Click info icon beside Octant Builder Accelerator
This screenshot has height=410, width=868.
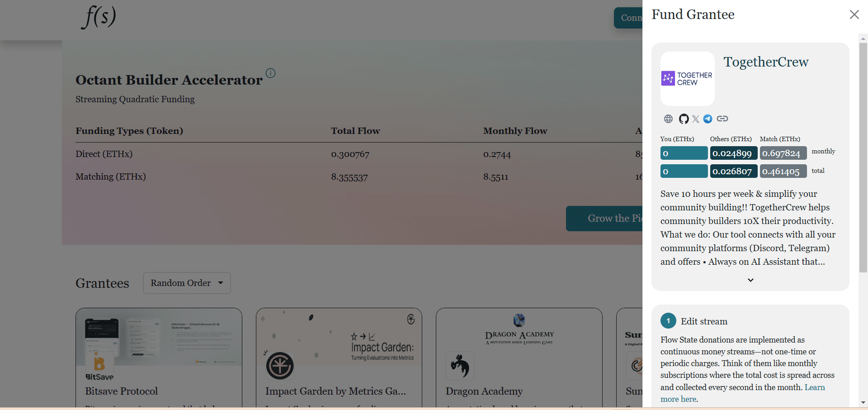coord(270,73)
